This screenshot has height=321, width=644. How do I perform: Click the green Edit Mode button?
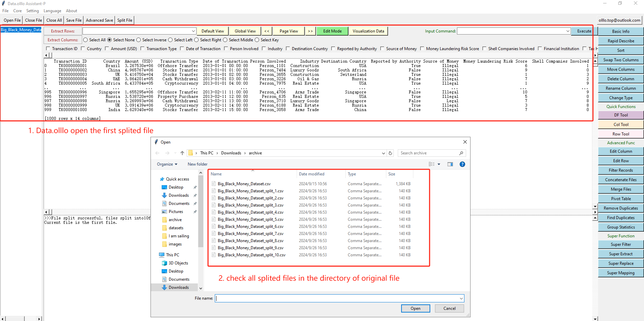pos(332,31)
